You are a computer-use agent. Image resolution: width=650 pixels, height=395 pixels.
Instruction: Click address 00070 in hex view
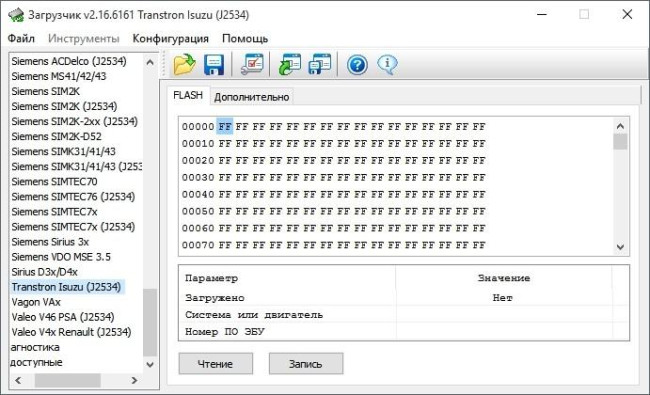[x=198, y=245]
